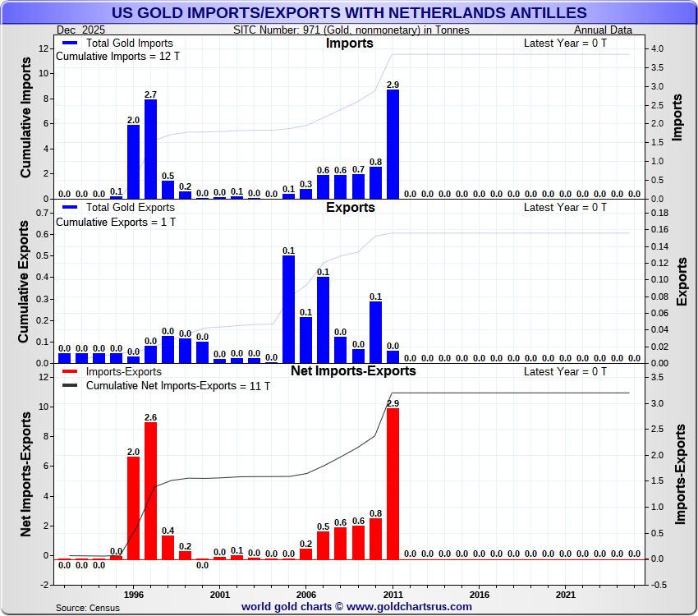Click the red 2.9 net bar for 2011
This screenshot has width=698, height=616.
(x=393, y=484)
